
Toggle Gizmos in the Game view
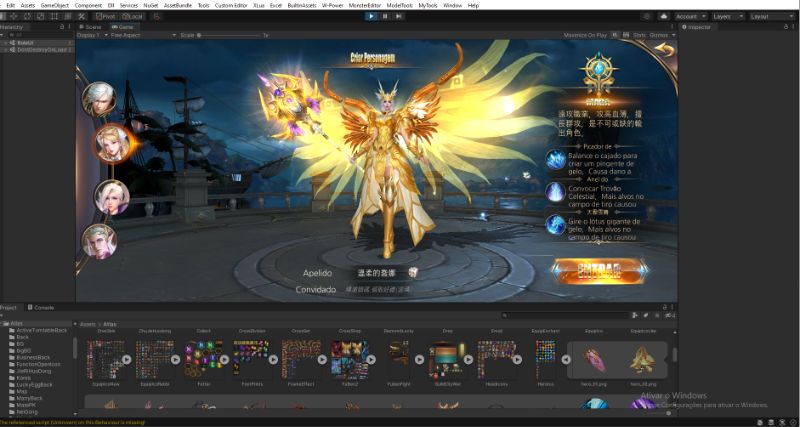pos(660,35)
